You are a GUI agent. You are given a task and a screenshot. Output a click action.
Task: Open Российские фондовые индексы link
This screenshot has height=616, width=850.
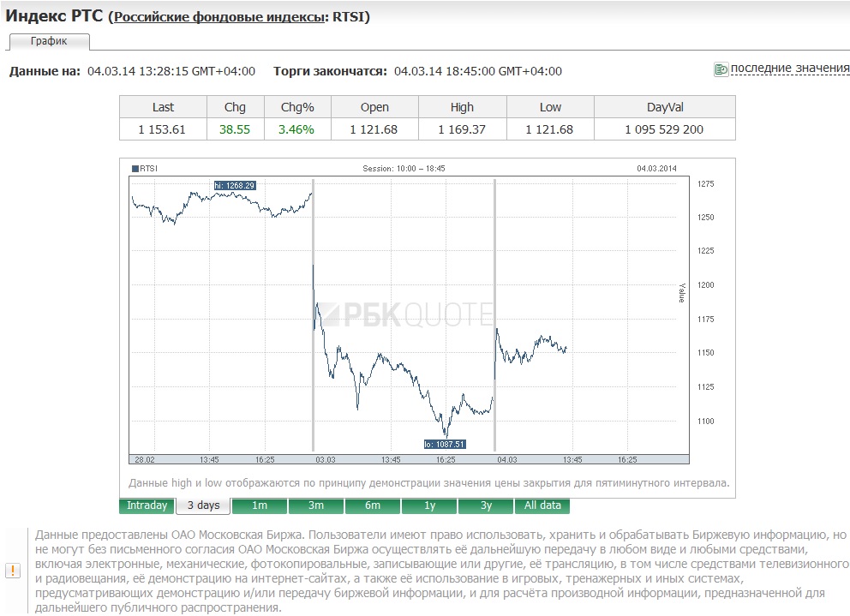pos(219,17)
